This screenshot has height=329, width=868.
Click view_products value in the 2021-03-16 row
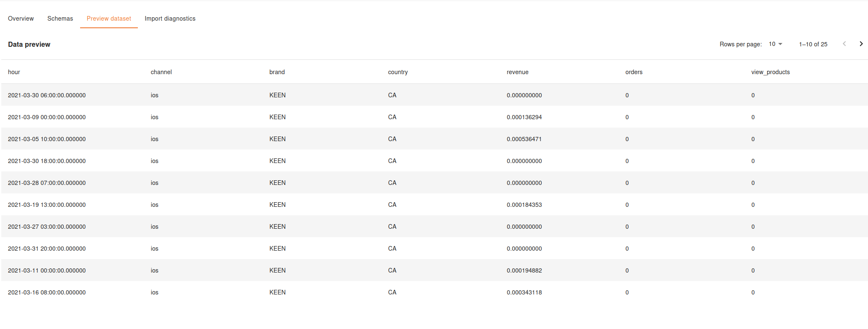coord(753,292)
